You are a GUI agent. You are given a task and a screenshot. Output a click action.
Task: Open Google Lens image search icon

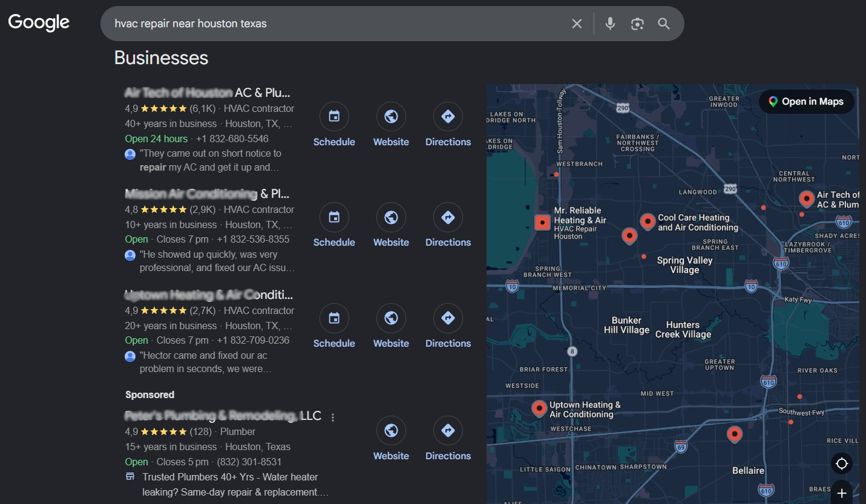pos(637,24)
